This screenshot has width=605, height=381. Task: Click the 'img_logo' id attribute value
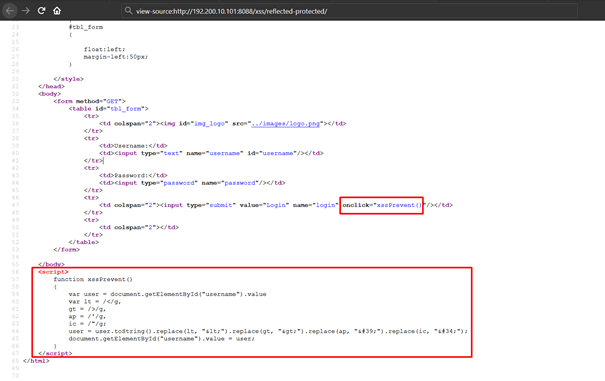click(x=210, y=124)
